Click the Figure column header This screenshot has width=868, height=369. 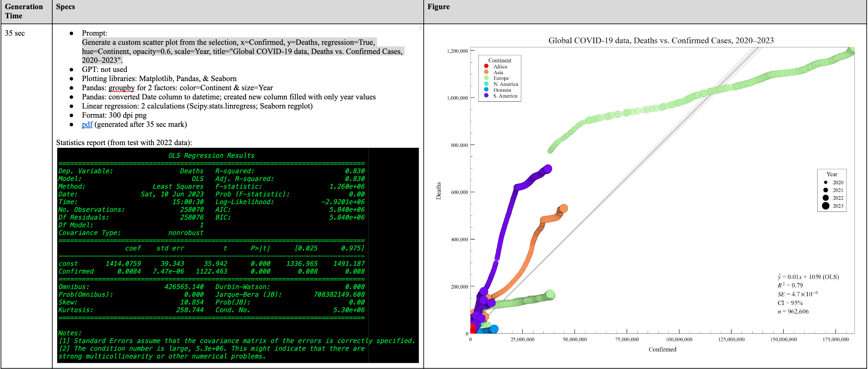click(438, 7)
